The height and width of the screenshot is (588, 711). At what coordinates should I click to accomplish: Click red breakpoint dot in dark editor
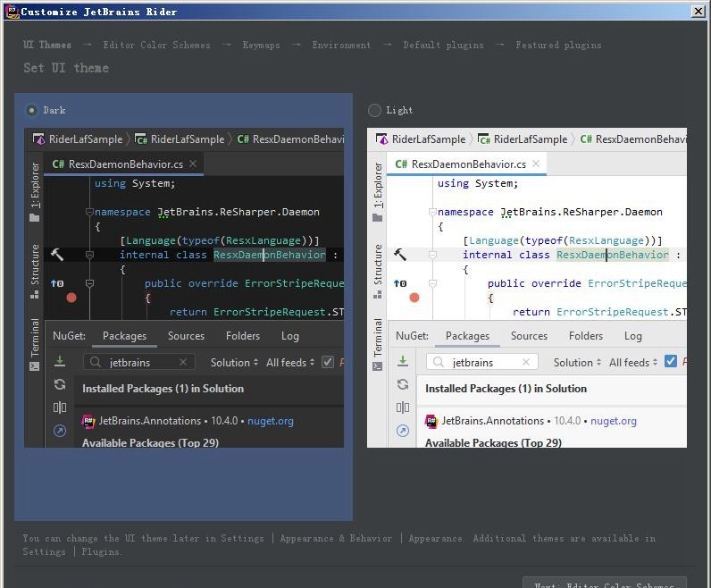pyautogui.click(x=71, y=298)
